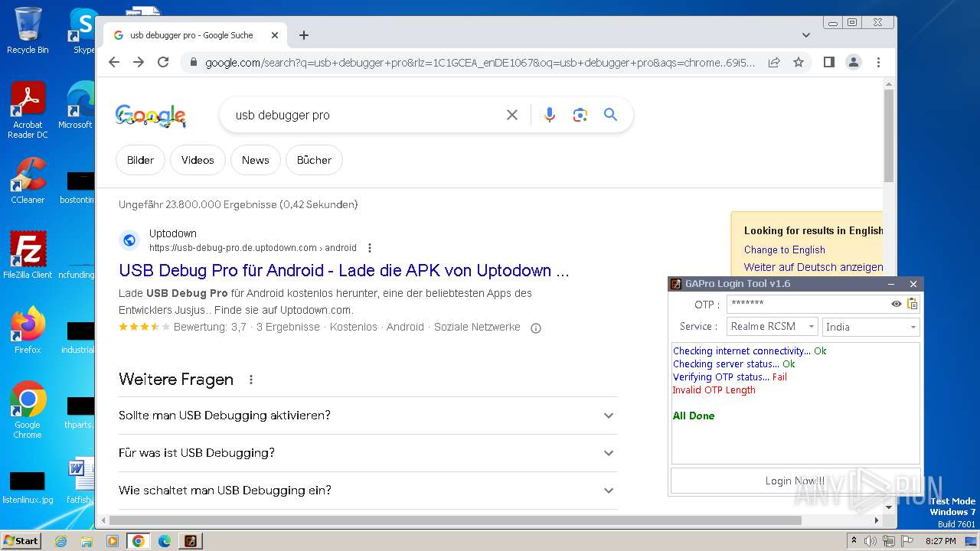This screenshot has width=980, height=551.
Task: Click the volume tray icon
Action: tap(871, 541)
